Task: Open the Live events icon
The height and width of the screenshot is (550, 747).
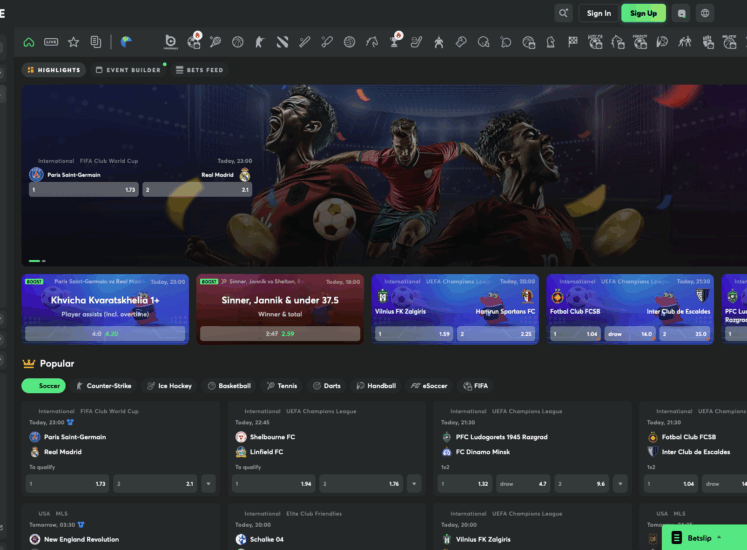Action: tap(51, 42)
